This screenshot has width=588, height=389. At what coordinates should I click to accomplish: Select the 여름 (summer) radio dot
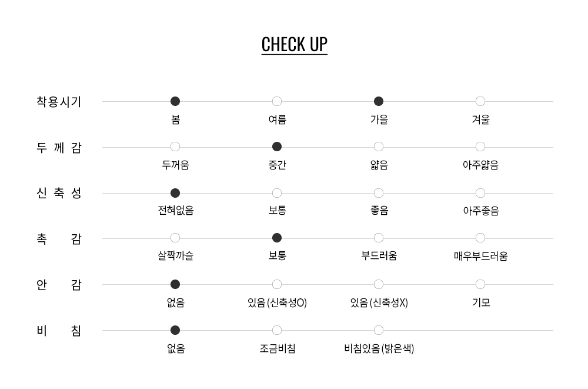(x=277, y=101)
